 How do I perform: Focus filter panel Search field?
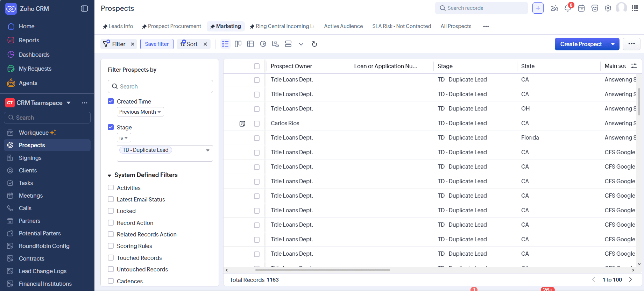tap(160, 86)
